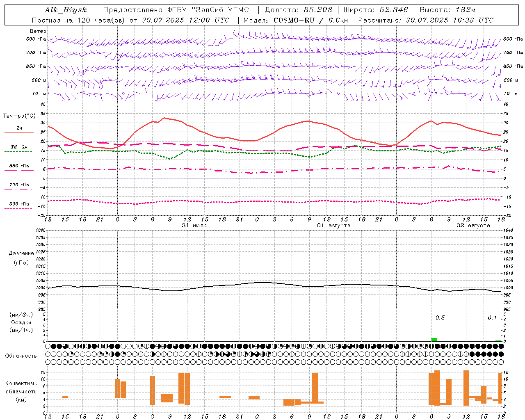This screenshot has width=525, height=420.
Task: Click the model label 'COSMO-RU / 6.6км'
Action: [x=311, y=20]
